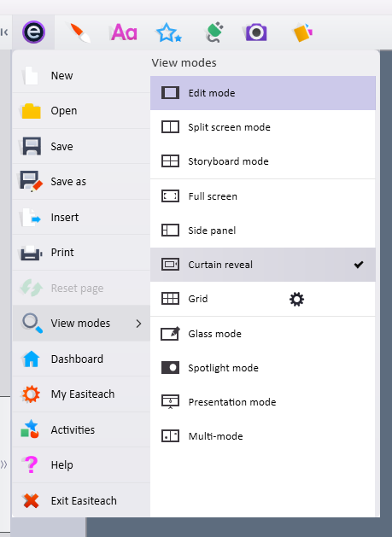392x537 pixels.
Task: Select Split screen mode
Action: (x=263, y=127)
